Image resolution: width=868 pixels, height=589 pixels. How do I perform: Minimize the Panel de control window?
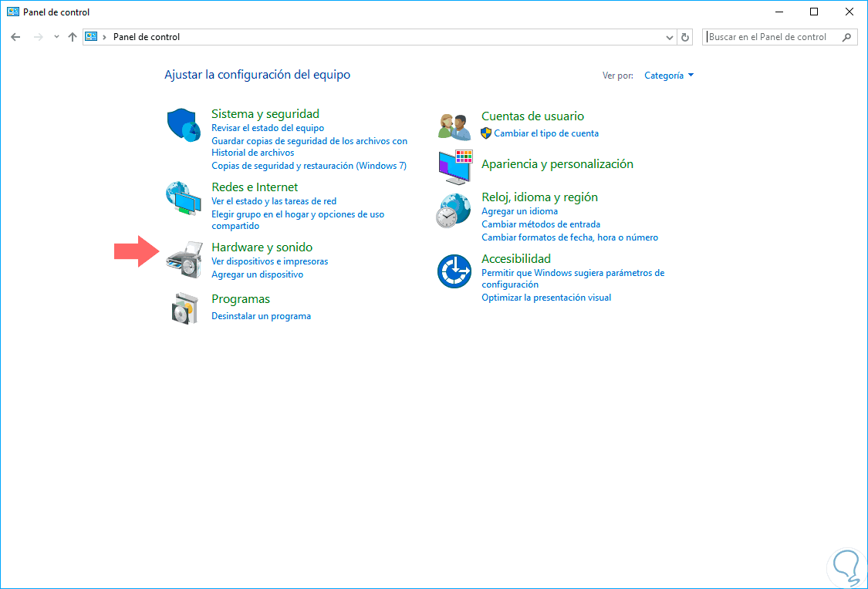coord(778,12)
